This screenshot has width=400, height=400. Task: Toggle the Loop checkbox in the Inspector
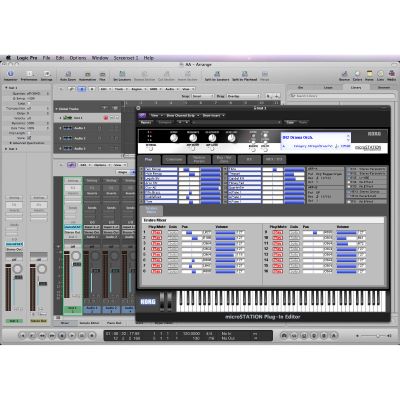29,103
